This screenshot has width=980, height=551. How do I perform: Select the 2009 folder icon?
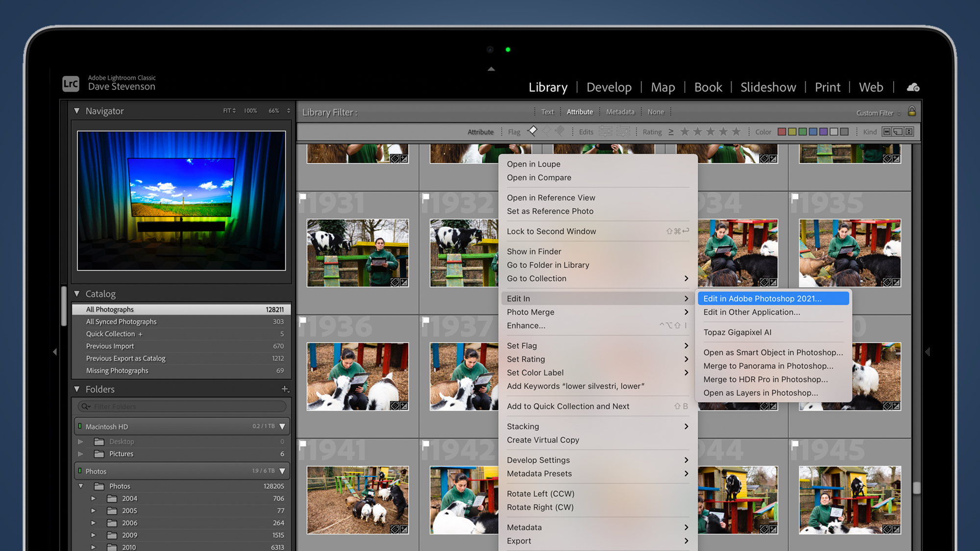pos(112,535)
